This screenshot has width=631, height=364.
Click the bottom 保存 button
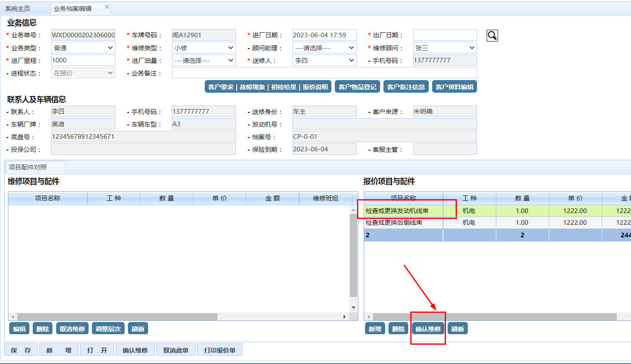pos(21,350)
